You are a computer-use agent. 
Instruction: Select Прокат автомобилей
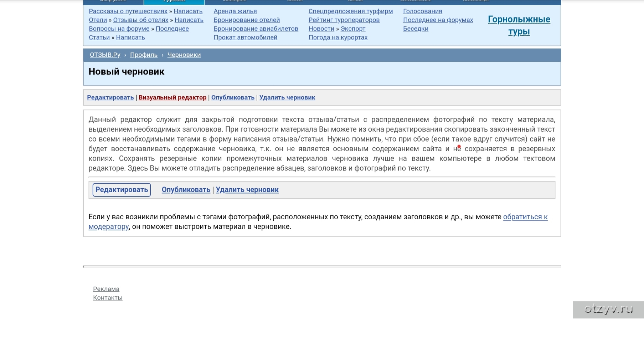coord(245,37)
